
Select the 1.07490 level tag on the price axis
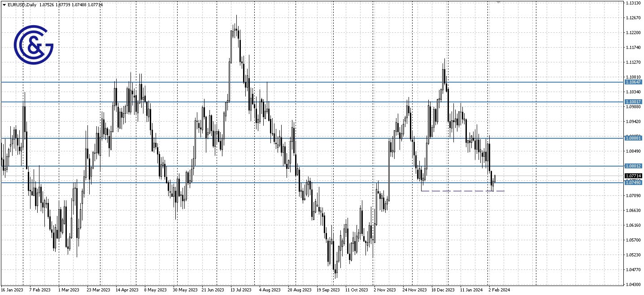[x=634, y=183]
